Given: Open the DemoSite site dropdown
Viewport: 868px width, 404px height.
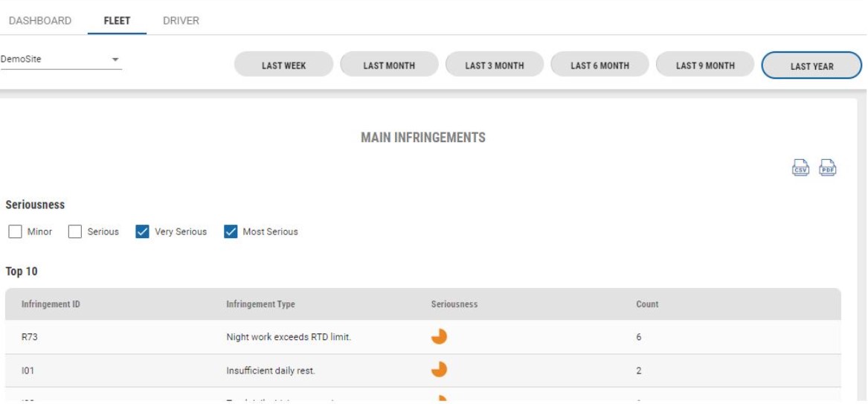Looking at the screenshot, I should 61,60.
